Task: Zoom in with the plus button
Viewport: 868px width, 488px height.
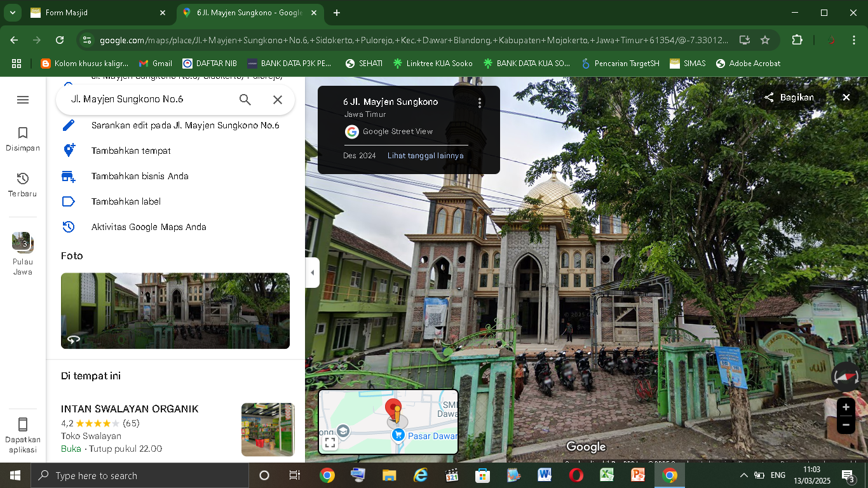Action: point(846,407)
